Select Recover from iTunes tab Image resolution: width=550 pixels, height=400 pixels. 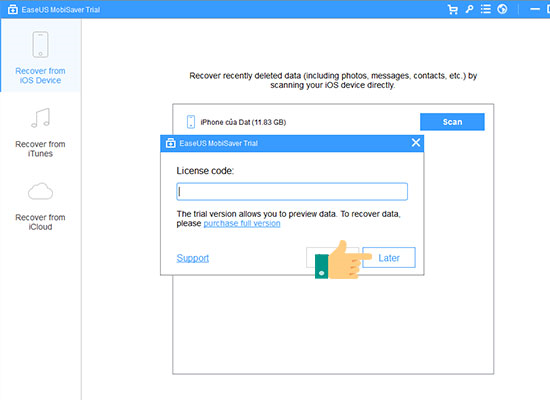pyautogui.click(x=41, y=133)
